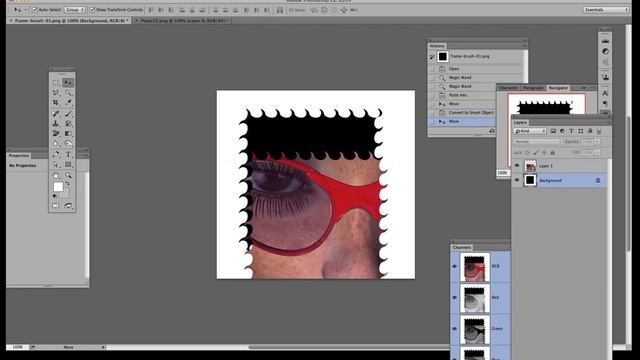Open the status bar info arrow menu

click(x=103, y=347)
